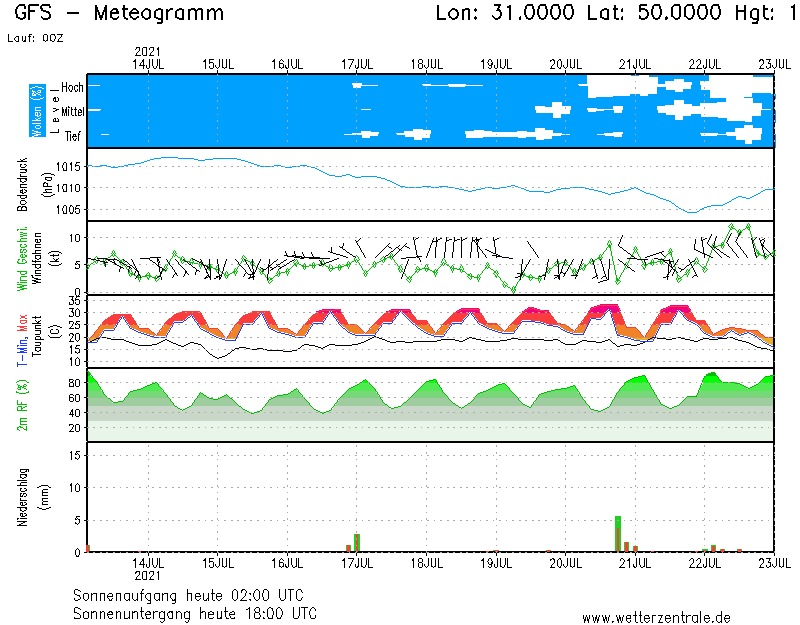Click the green Wind Geschwi. axis label
Image resolution: width=800 pixels, height=625 pixels.
pos(22,258)
